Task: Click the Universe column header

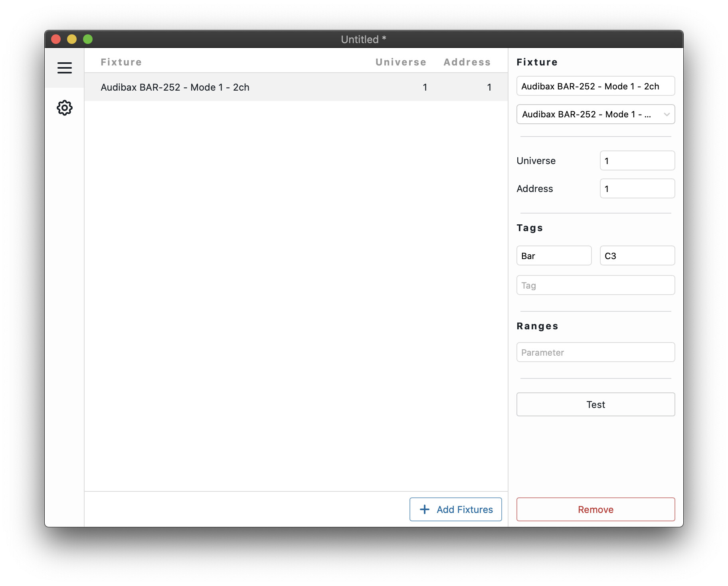Action: 400,62
